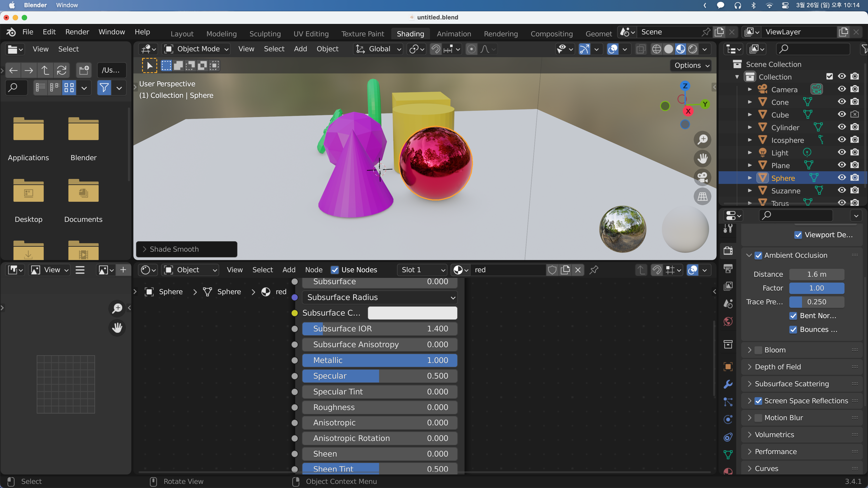
Task: Click file browser refresh icon
Action: 61,70
